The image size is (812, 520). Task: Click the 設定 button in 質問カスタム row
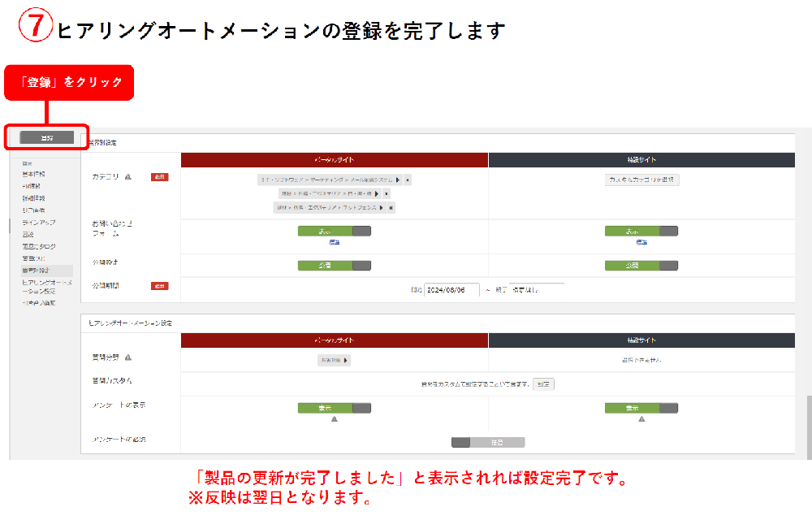point(543,384)
